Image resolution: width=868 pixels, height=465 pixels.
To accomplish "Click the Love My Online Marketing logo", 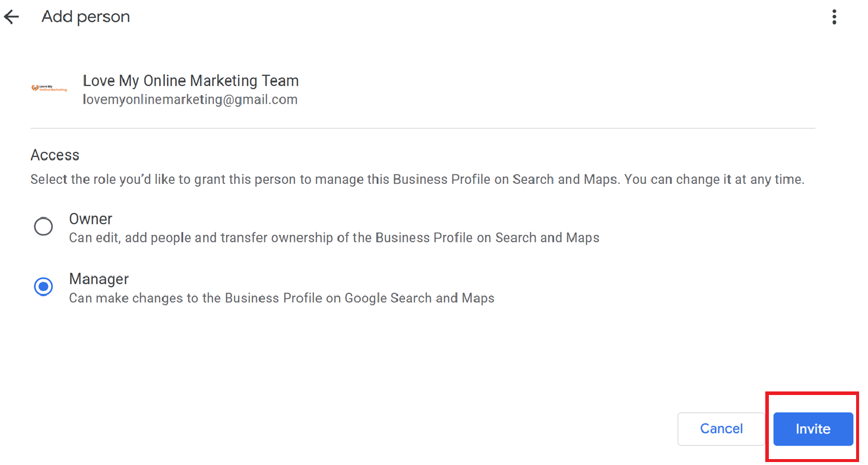I will [x=49, y=88].
